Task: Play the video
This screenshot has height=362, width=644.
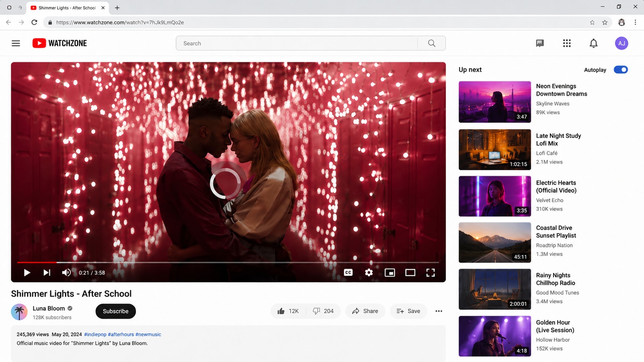Action: click(x=27, y=272)
